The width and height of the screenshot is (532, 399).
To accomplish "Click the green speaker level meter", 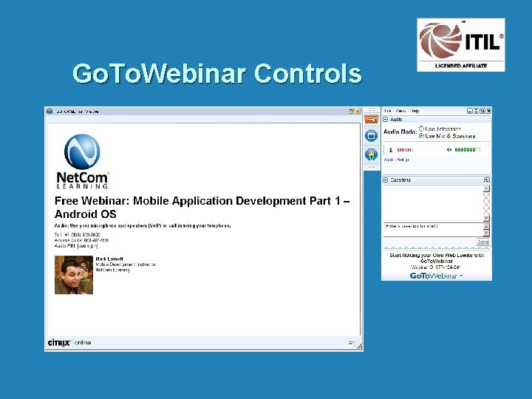I will pos(468,149).
